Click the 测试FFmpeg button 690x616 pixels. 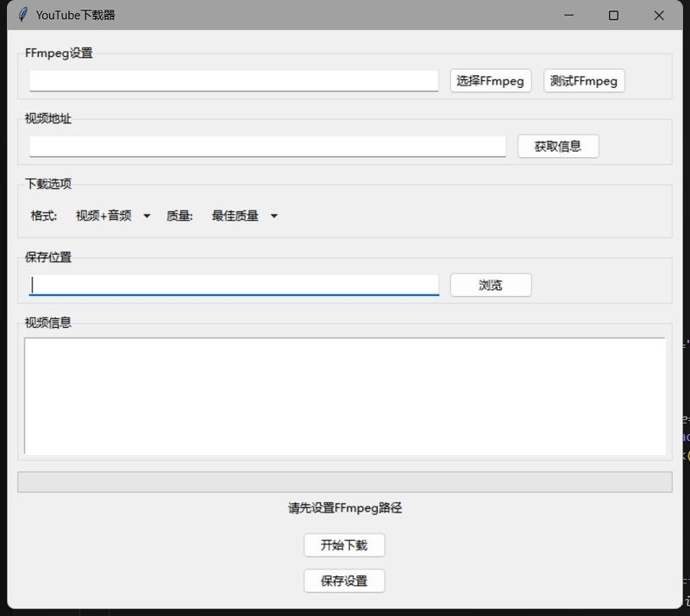[584, 81]
